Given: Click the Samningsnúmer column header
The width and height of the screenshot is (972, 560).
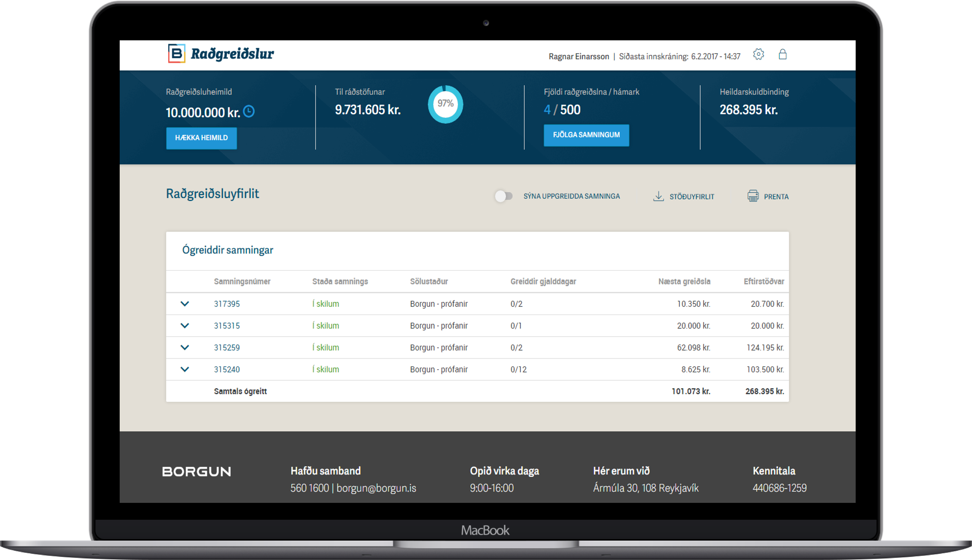Looking at the screenshot, I should [x=242, y=282].
